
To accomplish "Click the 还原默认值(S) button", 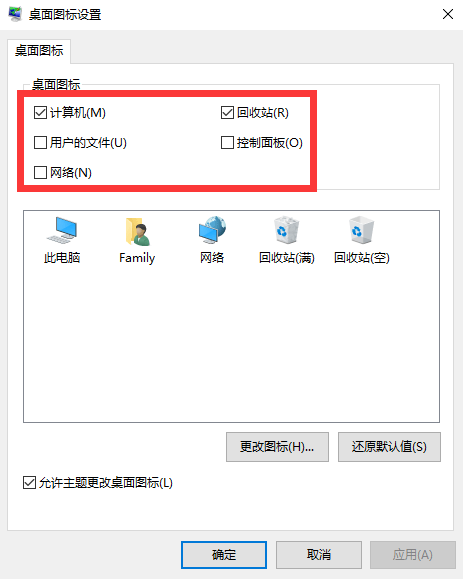I will (x=389, y=447).
